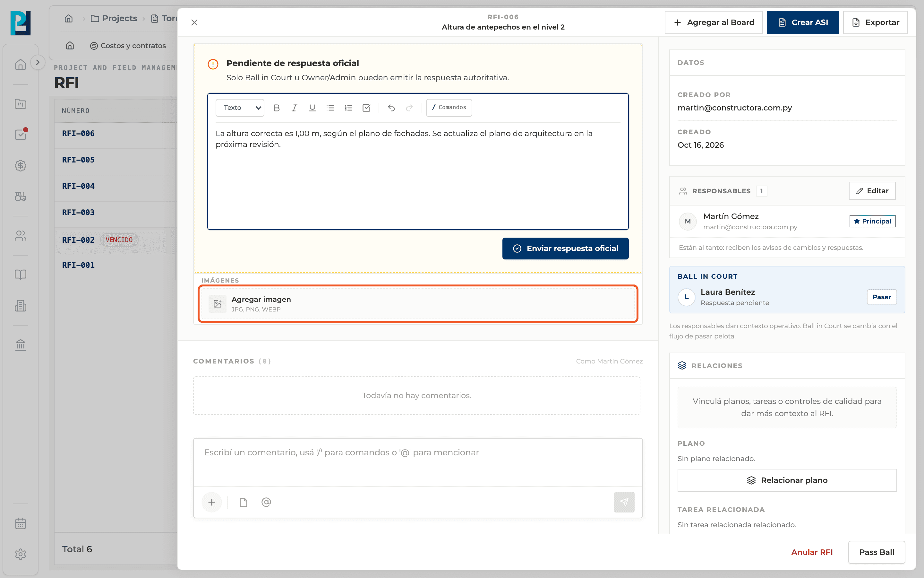Click Agregar al Board
Viewport: 924px width, 578px height.
coord(714,22)
